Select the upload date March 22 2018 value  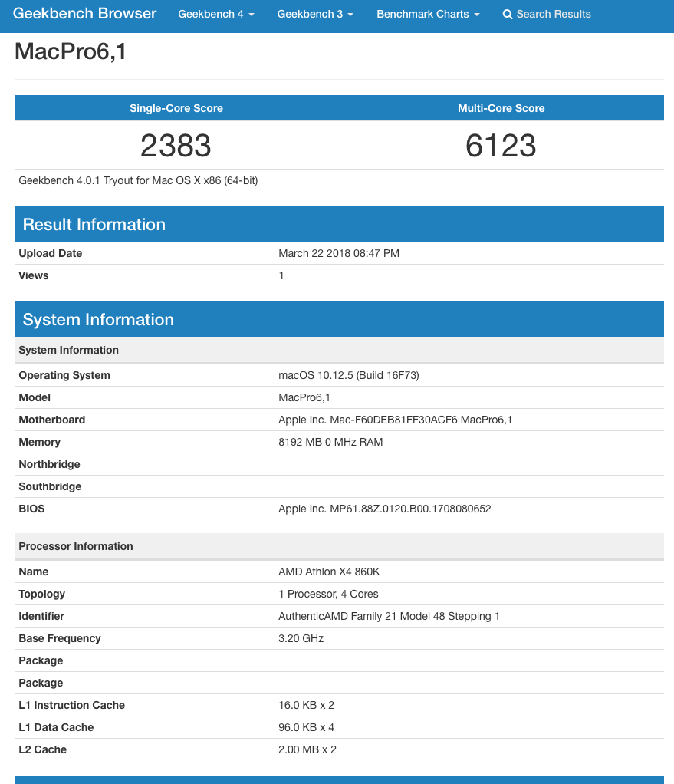(339, 253)
